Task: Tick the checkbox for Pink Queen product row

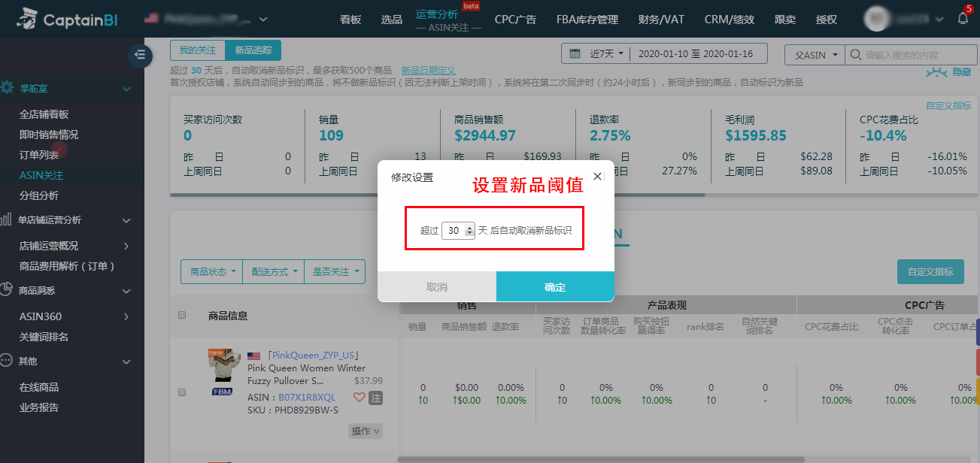Action: 182,392
